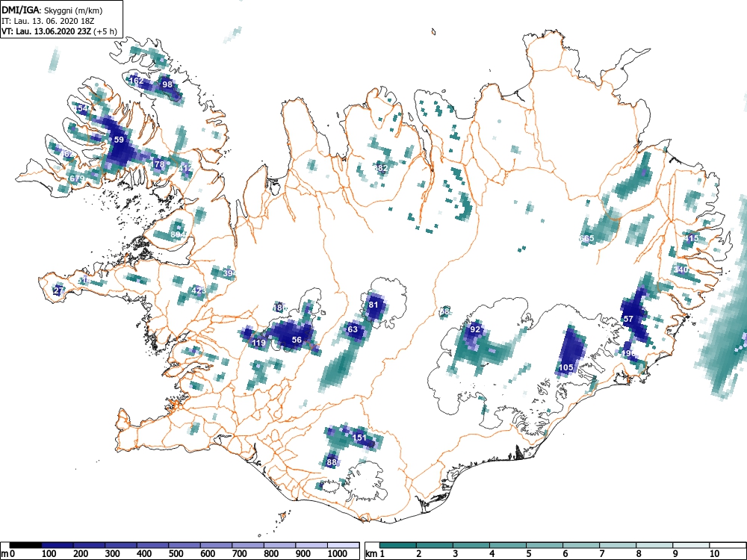Screen dimensions: 747x560
Task: Click the visibility value 105 on the map
Action: pyautogui.click(x=566, y=367)
